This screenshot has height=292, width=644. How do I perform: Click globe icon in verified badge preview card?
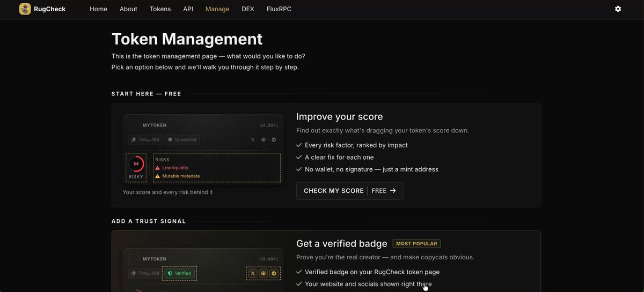pyautogui.click(x=264, y=273)
